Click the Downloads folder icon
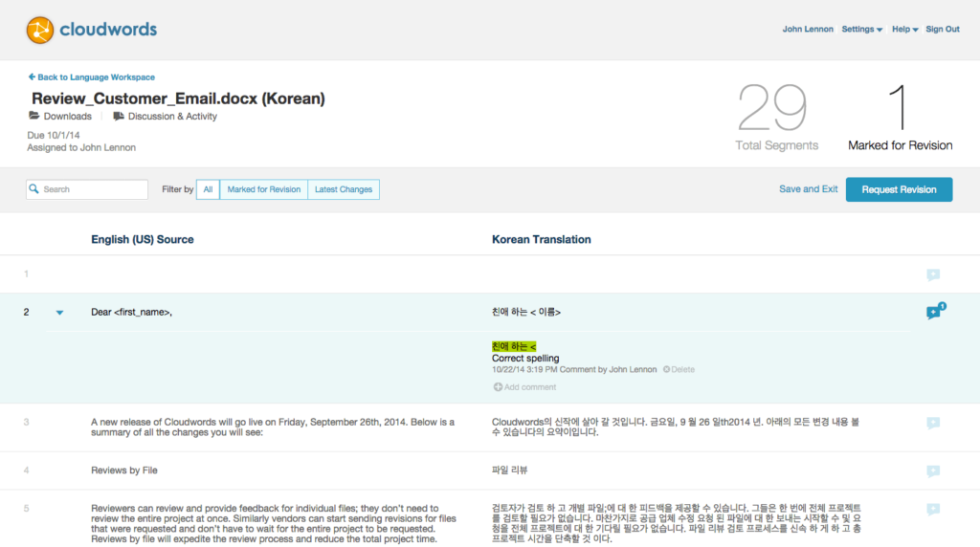This screenshot has width=980, height=547. (x=34, y=117)
